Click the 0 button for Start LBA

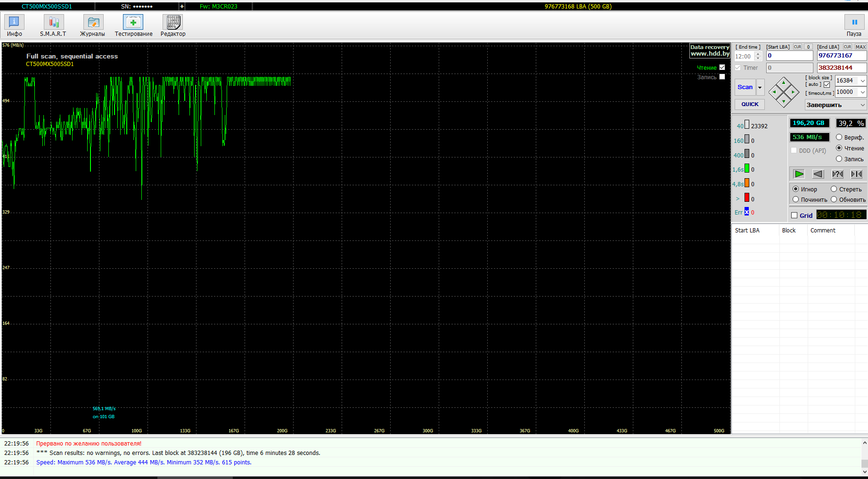pos(808,47)
